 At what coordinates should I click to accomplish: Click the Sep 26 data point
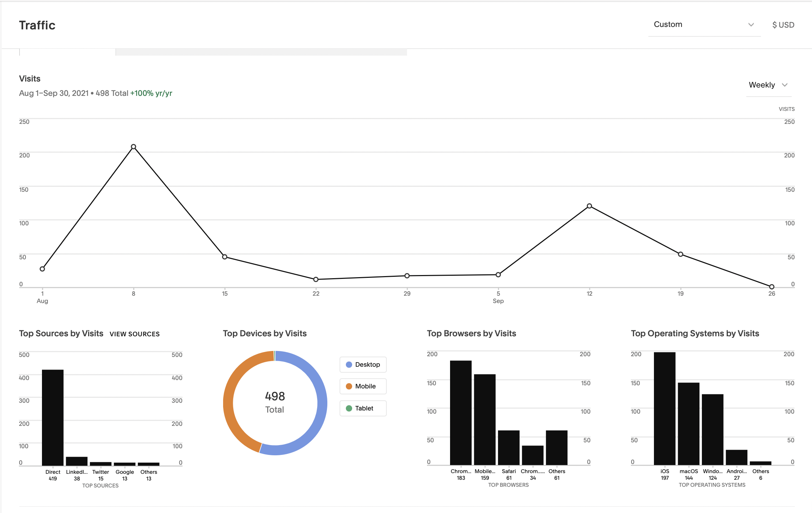click(771, 287)
